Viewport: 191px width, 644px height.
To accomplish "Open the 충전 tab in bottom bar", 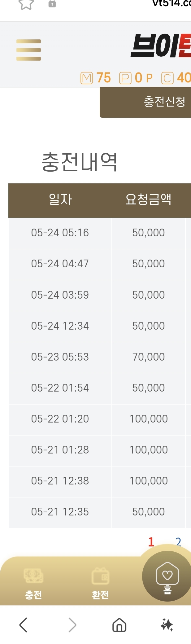I will [33, 584].
